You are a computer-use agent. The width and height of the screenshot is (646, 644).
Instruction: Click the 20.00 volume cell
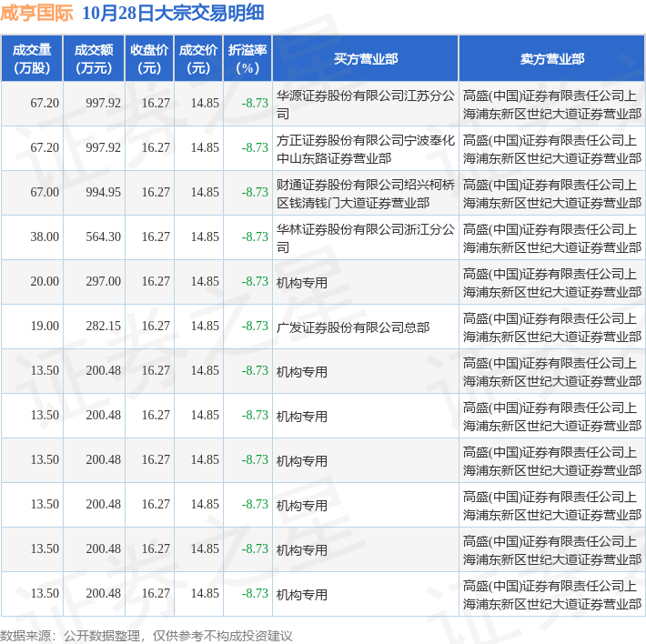(x=45, y=281)
